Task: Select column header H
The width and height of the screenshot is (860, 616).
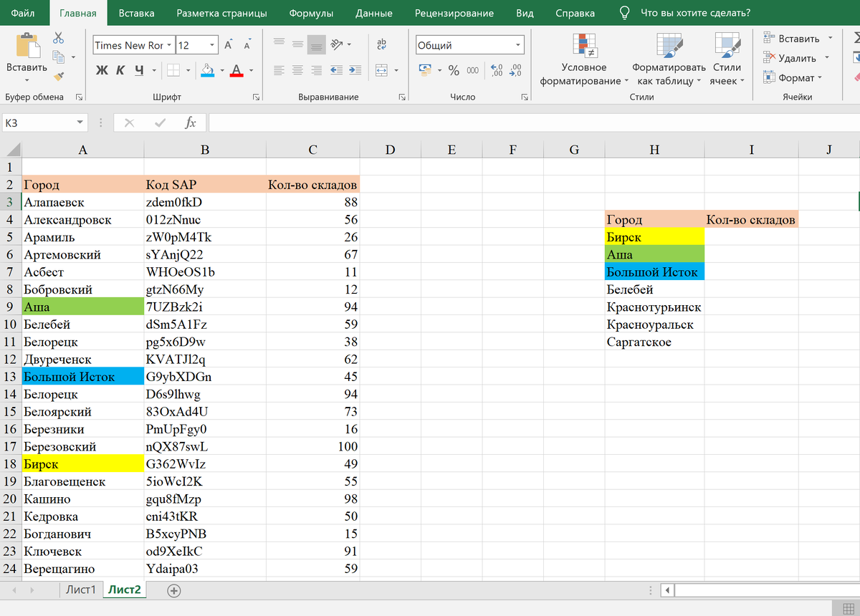Action: click(x=654, y=150)
